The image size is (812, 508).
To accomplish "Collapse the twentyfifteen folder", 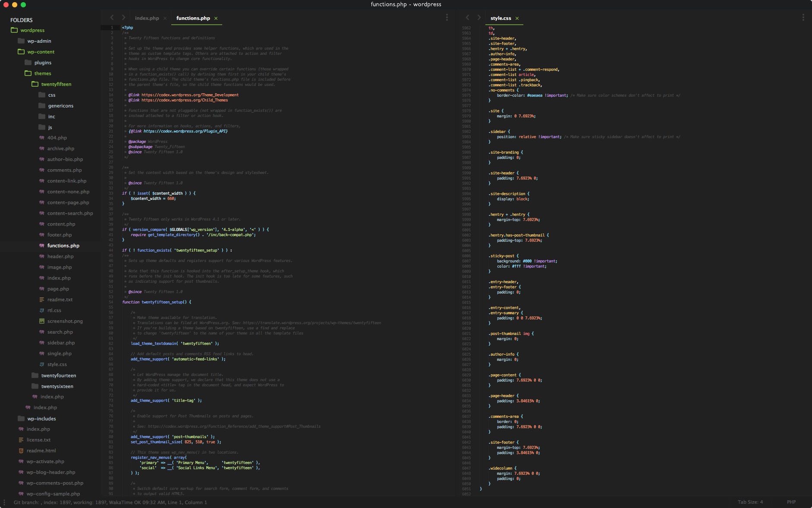I will (x=35, y=84).
